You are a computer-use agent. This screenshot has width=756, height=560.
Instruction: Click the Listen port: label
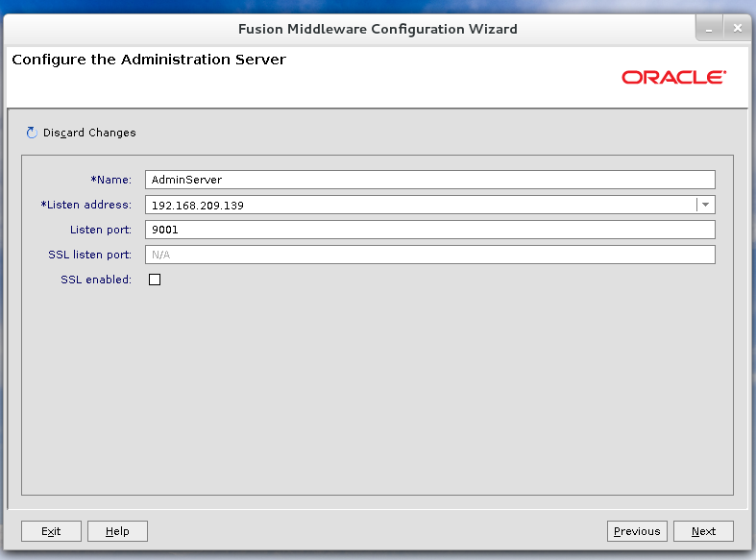click(x=101, y=230)
